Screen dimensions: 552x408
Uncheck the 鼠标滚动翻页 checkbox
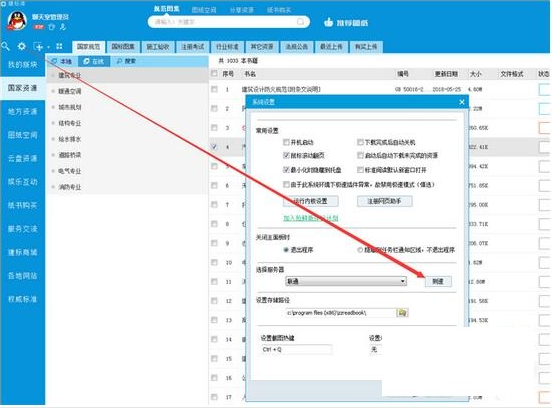(286, 155)
